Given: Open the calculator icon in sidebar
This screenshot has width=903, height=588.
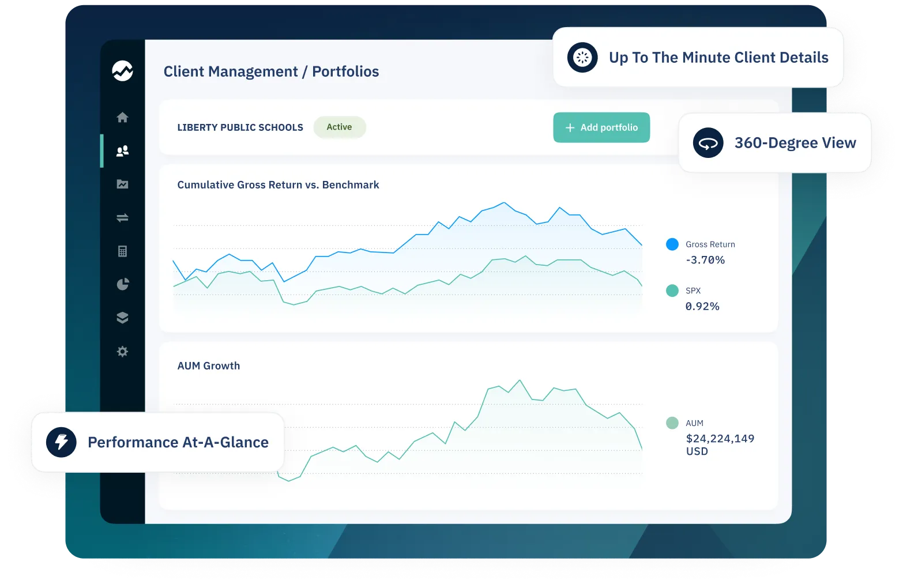Looking at the screenshot, I should [122, 251].
